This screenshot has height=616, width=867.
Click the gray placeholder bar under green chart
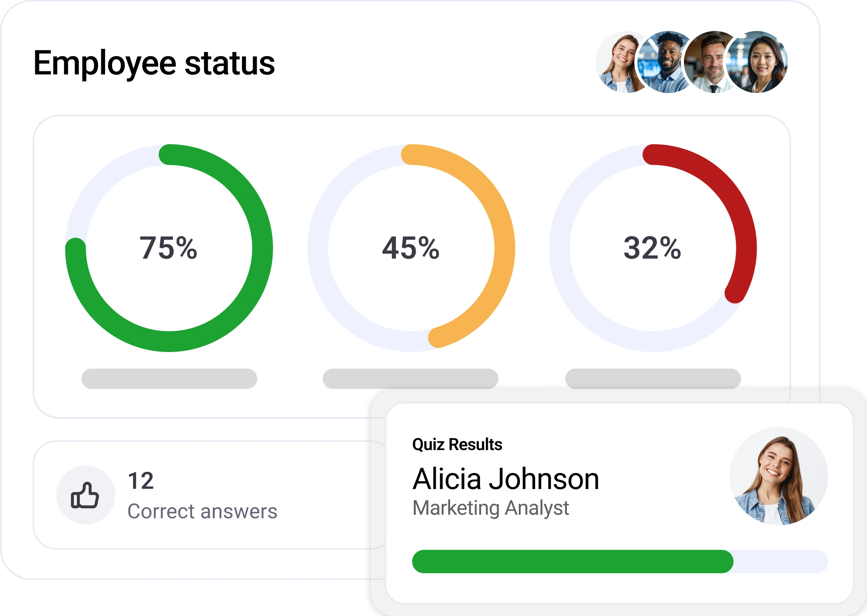[x=169, y=379]
